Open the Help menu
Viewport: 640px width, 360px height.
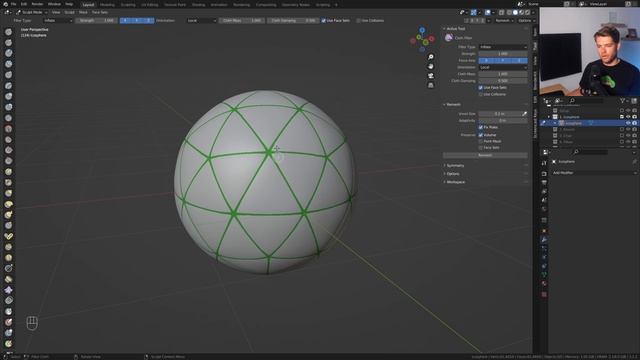pyautogui.click(x=69, y=4)
